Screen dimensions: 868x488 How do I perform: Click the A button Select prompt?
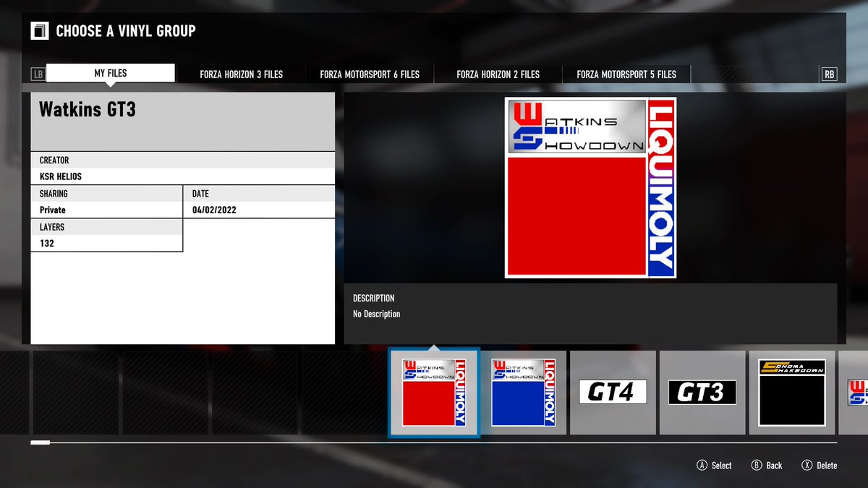point(714,466)
